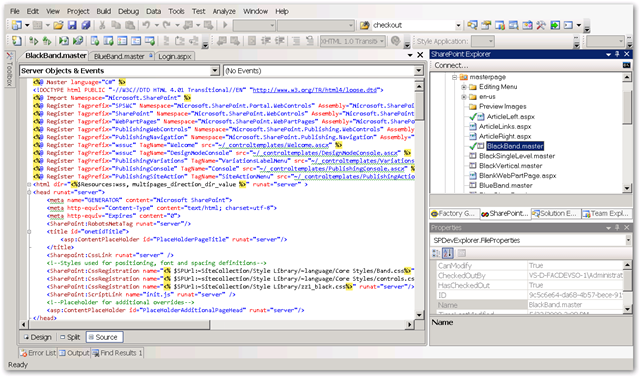Open the Server Objects & Events dropdown
The width and height of the screenshot is (640, 377).
215,71
